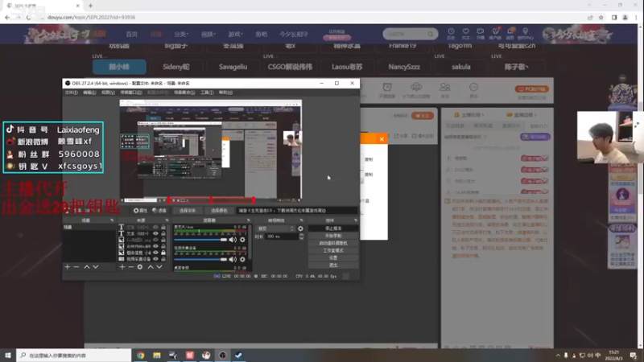Image resolution: width=644 pixels, height=362 pixels.
Task: Toggle lock on 视频采集设备 source
Action: [163, 259]
